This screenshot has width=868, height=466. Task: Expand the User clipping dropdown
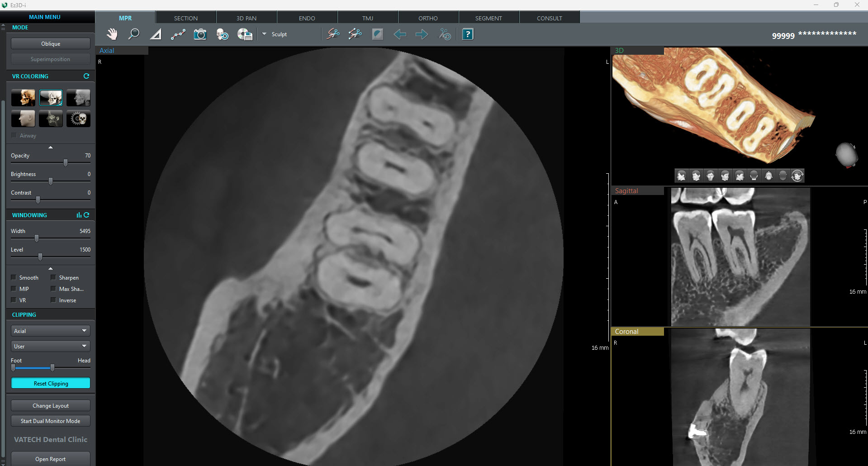(x=50, y=346)
